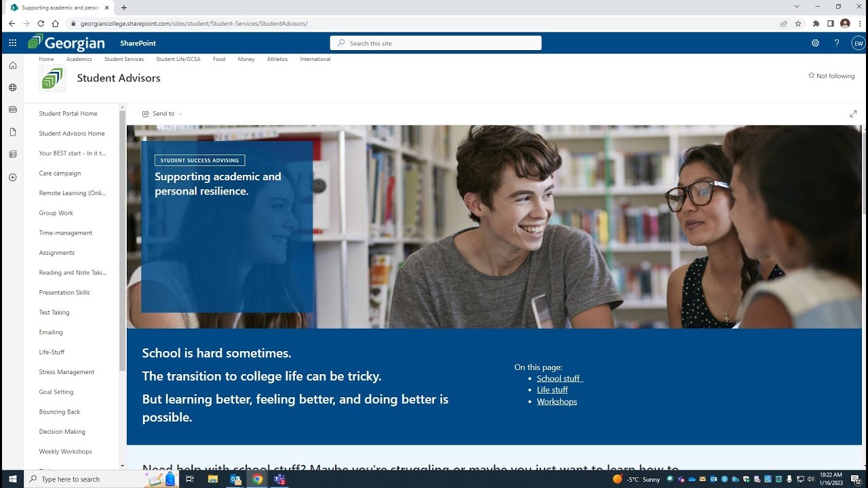Open Outlook from the taskbar
The width and height of the screenshot is (868, 488).
[x=235, y=479]
